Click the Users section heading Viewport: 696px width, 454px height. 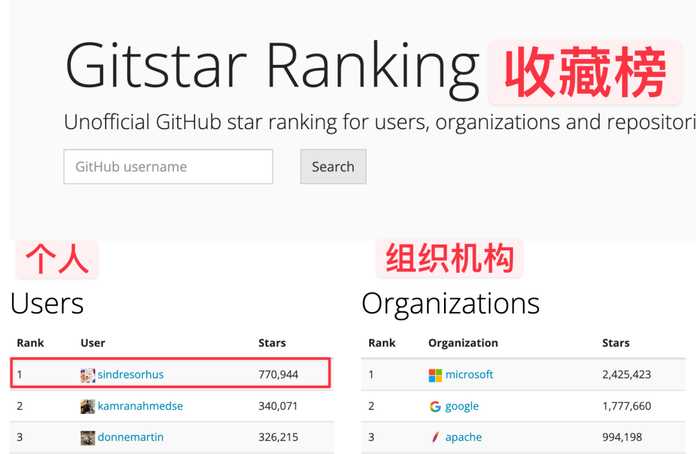[47, 304]
